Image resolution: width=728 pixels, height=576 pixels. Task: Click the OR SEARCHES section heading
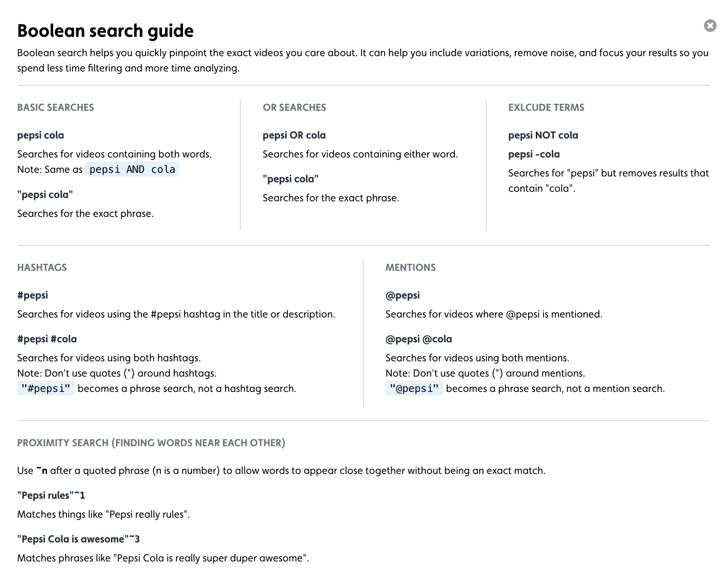[x=294, y=108]
